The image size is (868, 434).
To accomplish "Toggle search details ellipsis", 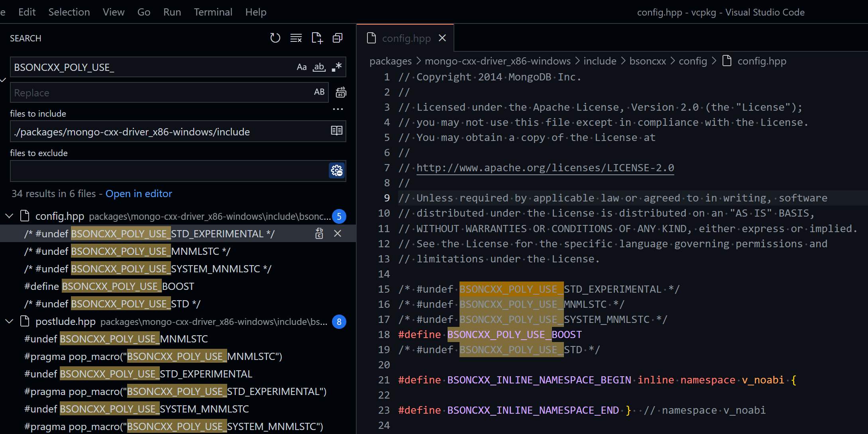I will tap(338, 109).
